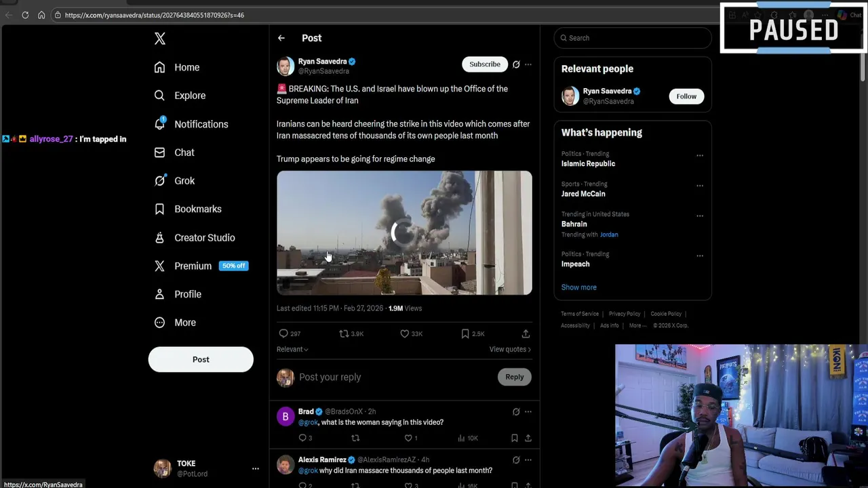868x488 pixels.
Task: Click Grok icon on Alexis Ramirez's comment
Action: tap(516, 460)
